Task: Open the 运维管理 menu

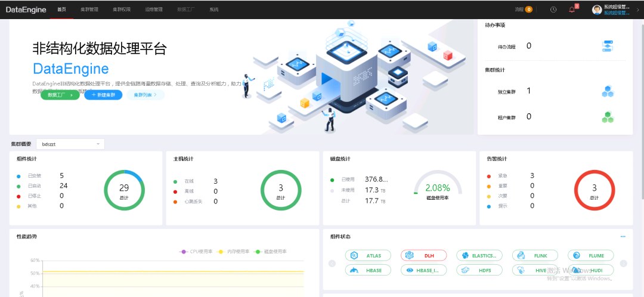Action: tap(154, 10)
